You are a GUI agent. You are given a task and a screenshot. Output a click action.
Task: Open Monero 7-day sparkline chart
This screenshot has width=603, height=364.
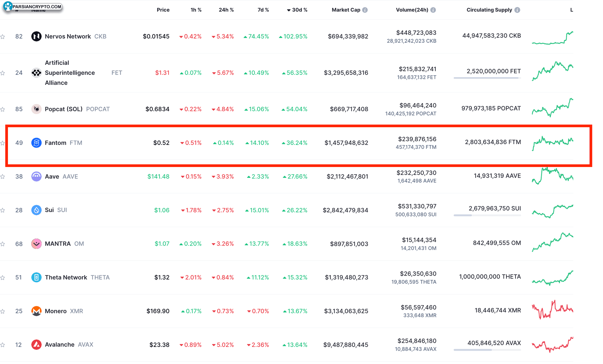[552, 310]
